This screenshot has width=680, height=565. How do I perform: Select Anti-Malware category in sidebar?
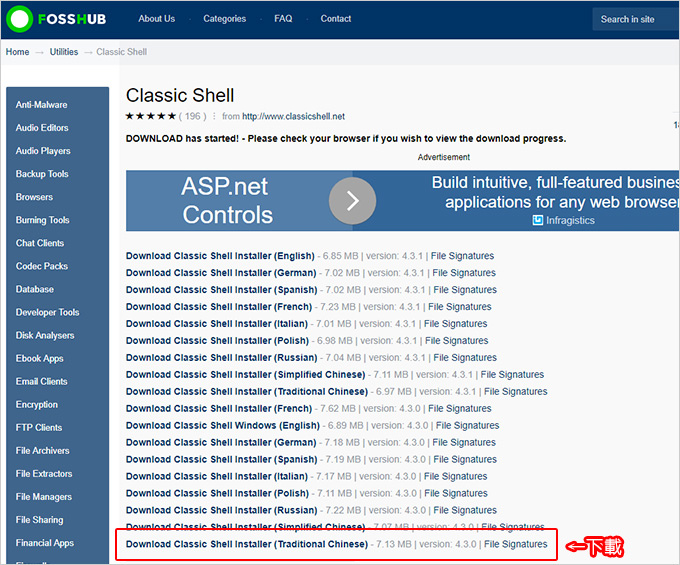pyautogui.click(x=42, y=105)
